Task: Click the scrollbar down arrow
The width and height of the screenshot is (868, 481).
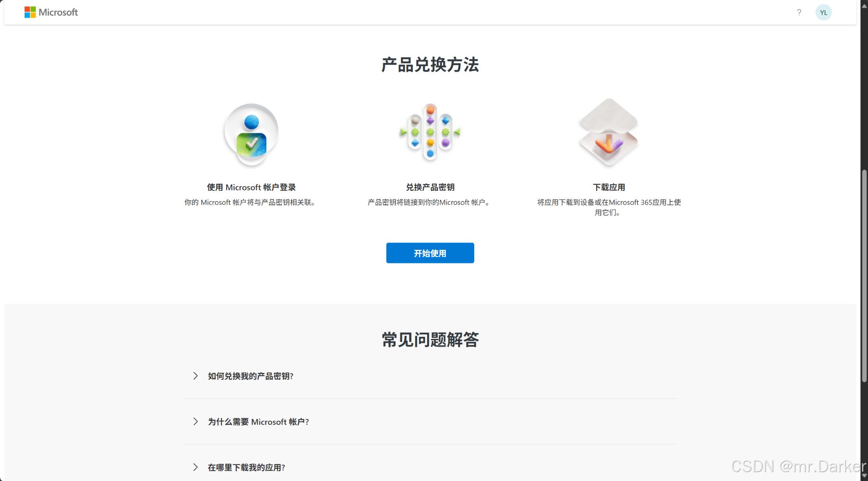Action: point(864,475)
